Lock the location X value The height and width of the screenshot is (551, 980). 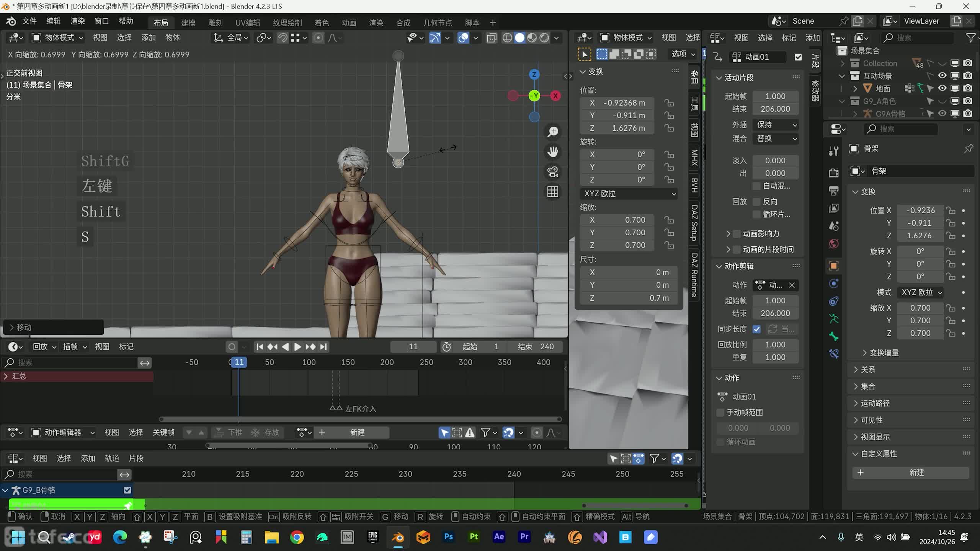(669, 103)
